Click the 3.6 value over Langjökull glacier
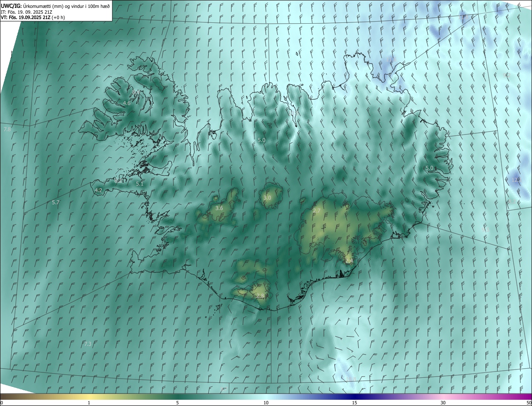 click(x=219, y=208)
